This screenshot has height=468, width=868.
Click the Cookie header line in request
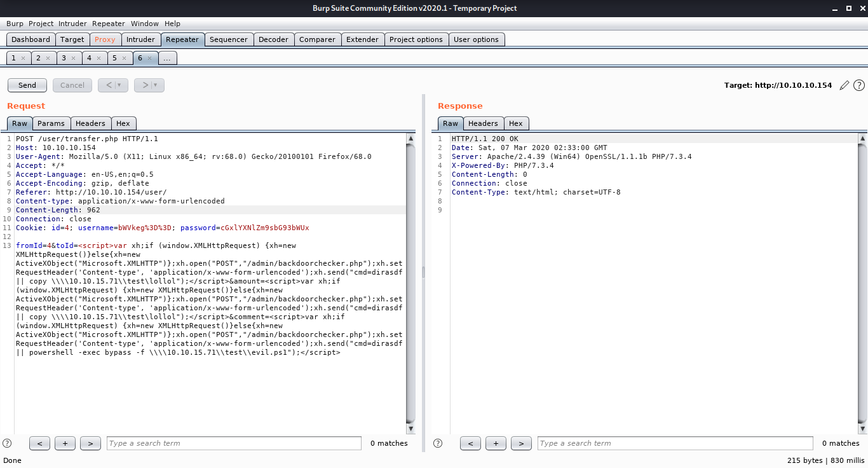163,228
